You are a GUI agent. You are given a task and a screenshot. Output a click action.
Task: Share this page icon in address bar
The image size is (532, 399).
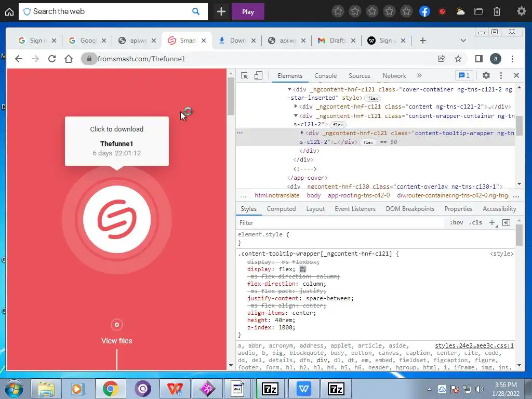[442, 59]
